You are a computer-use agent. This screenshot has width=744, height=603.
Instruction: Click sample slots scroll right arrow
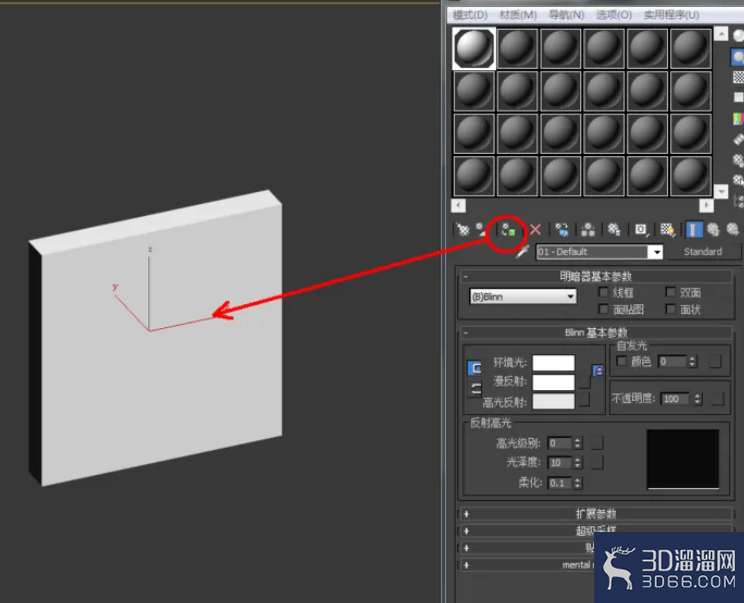(x=706, y=205)
